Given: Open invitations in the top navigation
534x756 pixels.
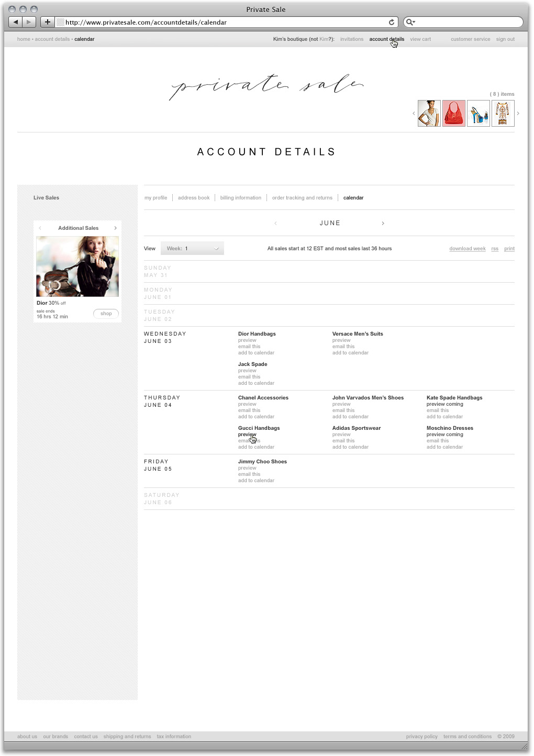Looking at the screenshot, I should point(352,39).
